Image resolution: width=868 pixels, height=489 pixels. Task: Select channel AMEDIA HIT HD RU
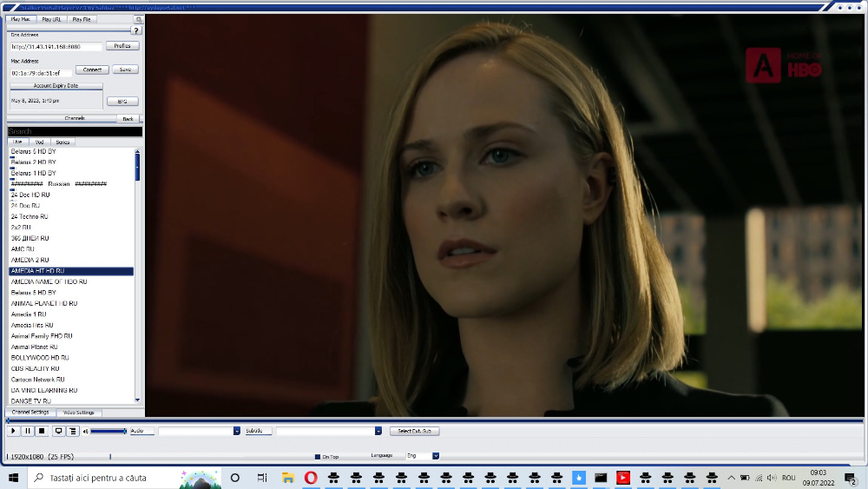click(x=71, y=271)
